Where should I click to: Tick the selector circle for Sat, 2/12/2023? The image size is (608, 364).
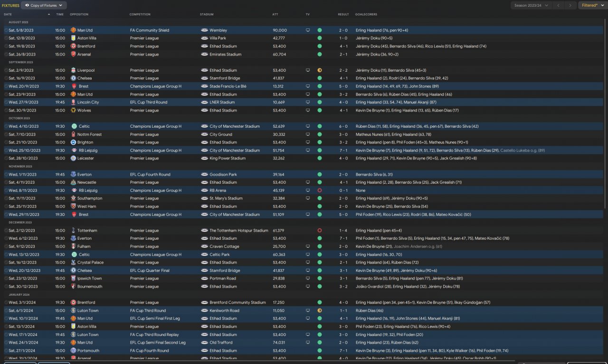6,230
